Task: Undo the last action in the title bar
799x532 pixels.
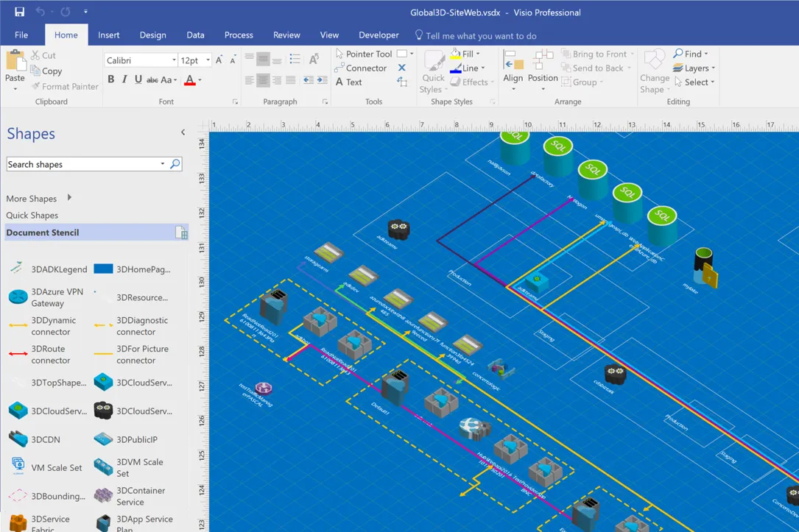Action: 41,12
